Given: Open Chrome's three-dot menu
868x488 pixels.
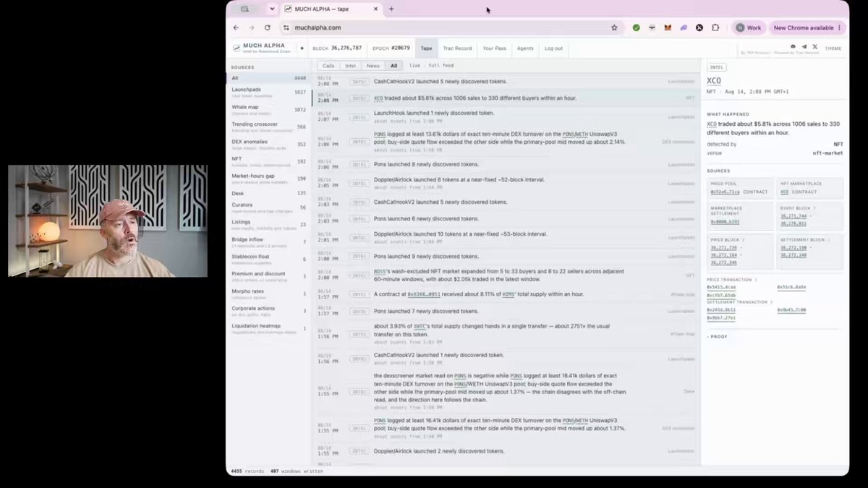Looking at the screenshot, I should 840,27.
